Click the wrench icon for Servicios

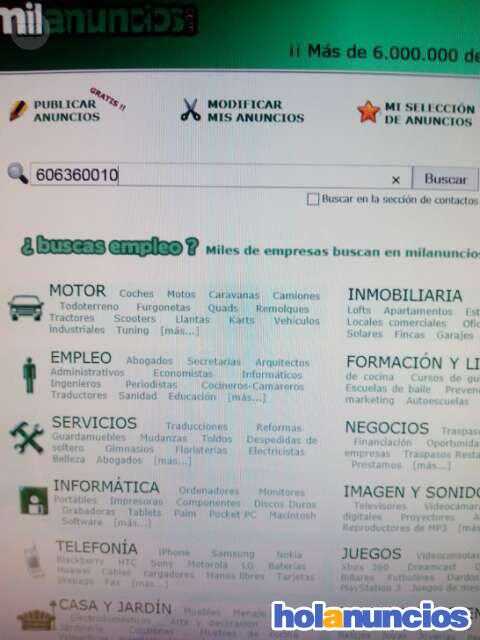pyautogui.click(x=27, y=437)
